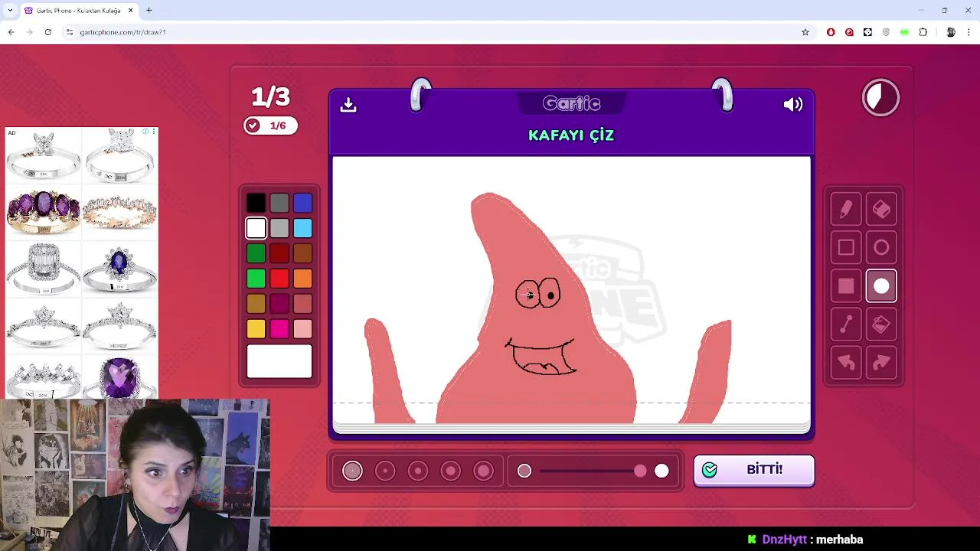The height and width of the screenshot is (551, 980).
Task: Pick the light gray color swatch
Action: click(279, 228)
